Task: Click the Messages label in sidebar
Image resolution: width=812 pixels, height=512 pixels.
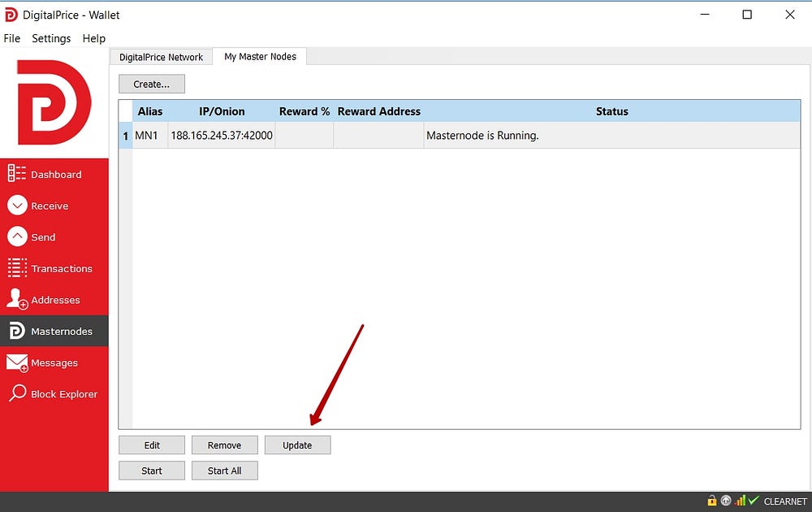Action: coord(54,362)
